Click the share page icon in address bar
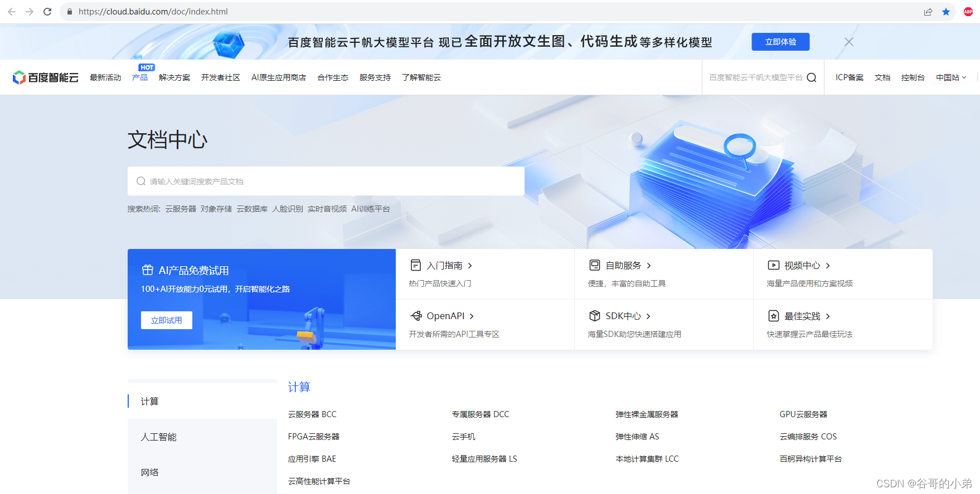The width and height of the screenshot is (980, 494). tap(928, 12)
